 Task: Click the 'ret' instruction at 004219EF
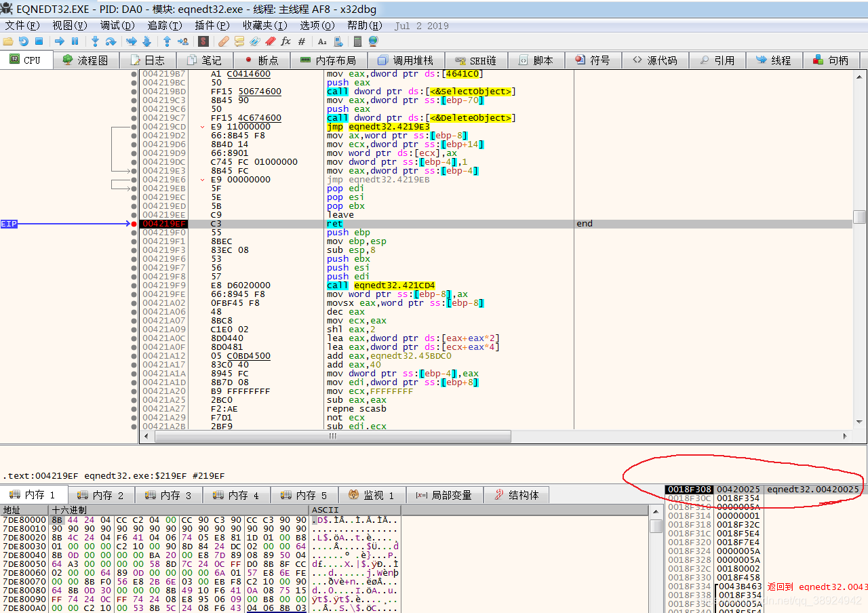coord(334,224)
